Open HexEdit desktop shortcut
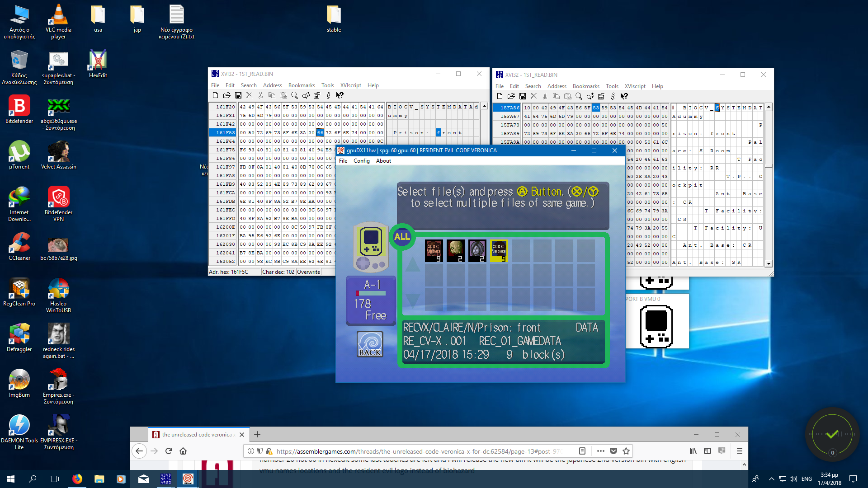The height and width of the screenshot is (488, 868). coord(98,64)
